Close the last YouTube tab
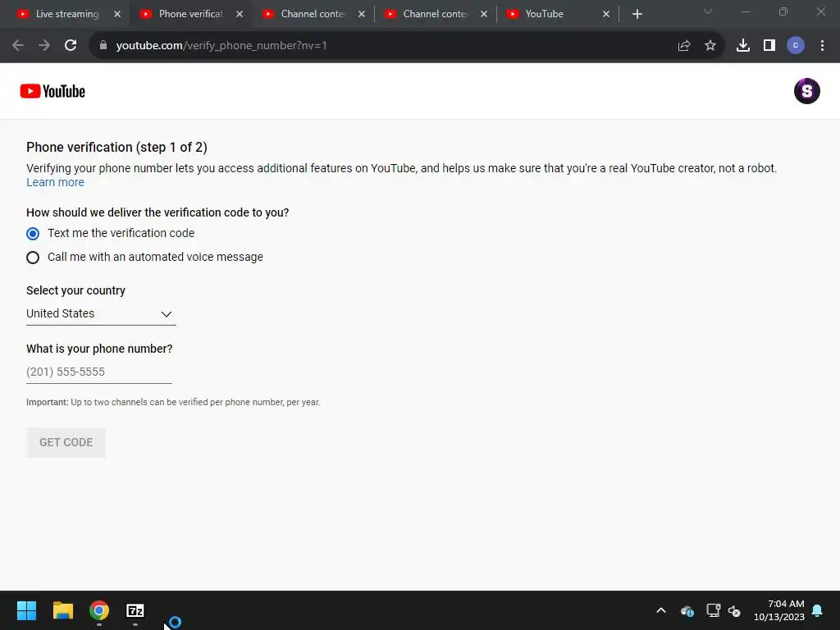The width and height of the screenshot is (840, 630). tap(606, 15)
